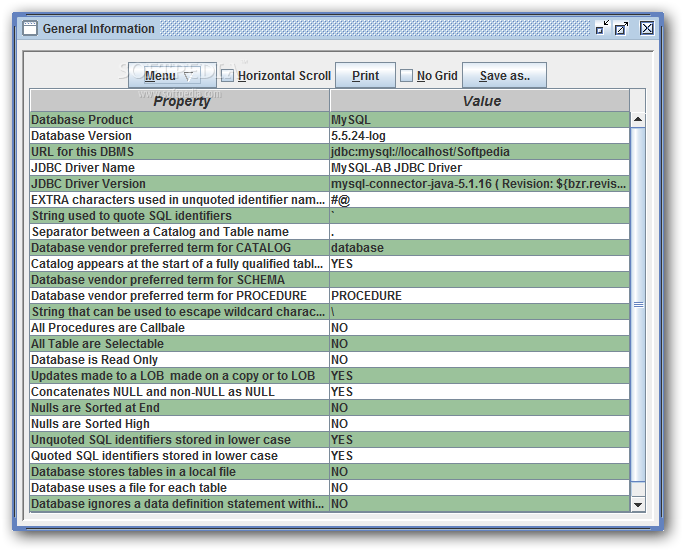Select 'Updates made to a LOB' row

coord(330,376)
